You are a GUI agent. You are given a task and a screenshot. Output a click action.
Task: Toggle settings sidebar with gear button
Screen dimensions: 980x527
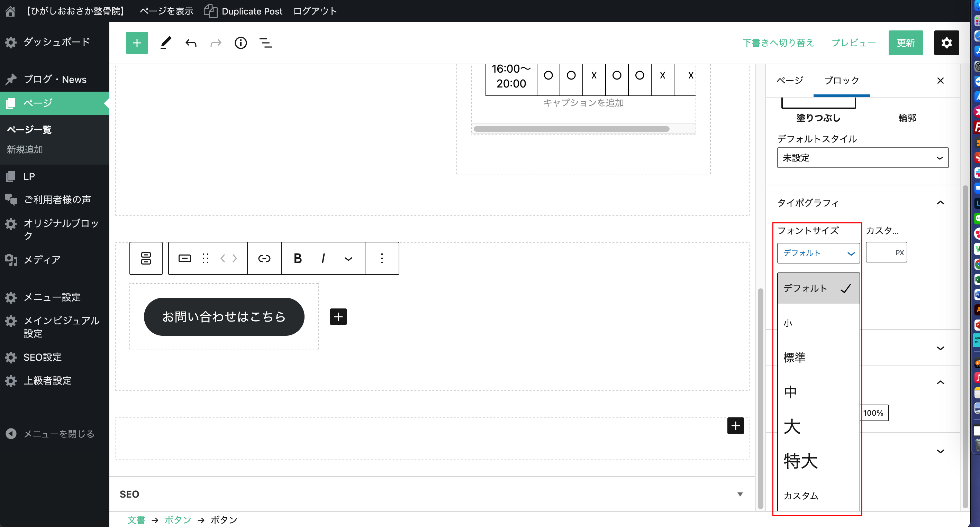pyautogui.click(x=946, y=43)
